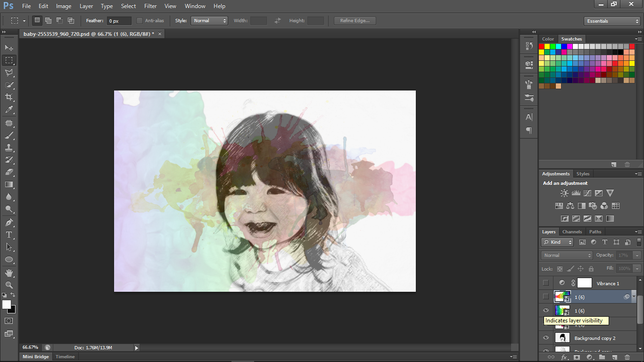Switch to the Channels tab
This screenshot has width=644, height=362.
click(x=572, y=232)
